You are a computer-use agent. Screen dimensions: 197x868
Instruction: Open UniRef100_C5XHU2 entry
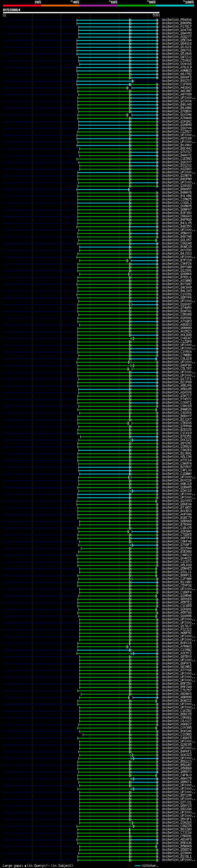[x=177, y=60]
